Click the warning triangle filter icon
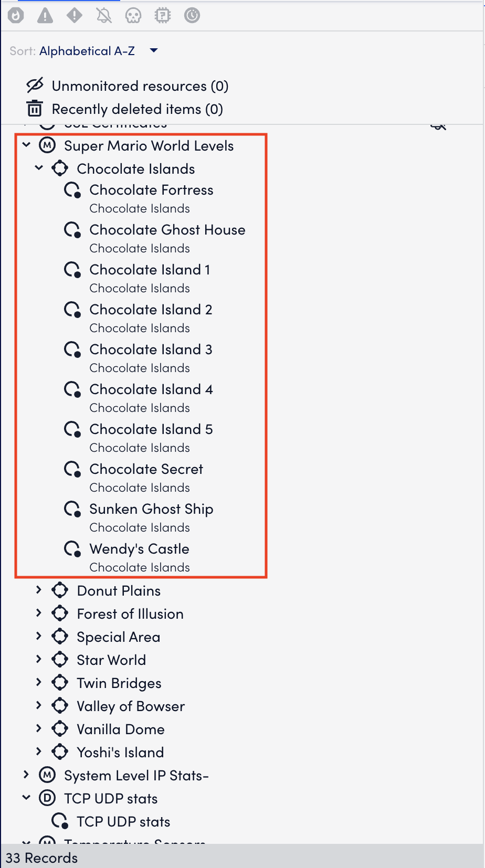 click(45, 16)
